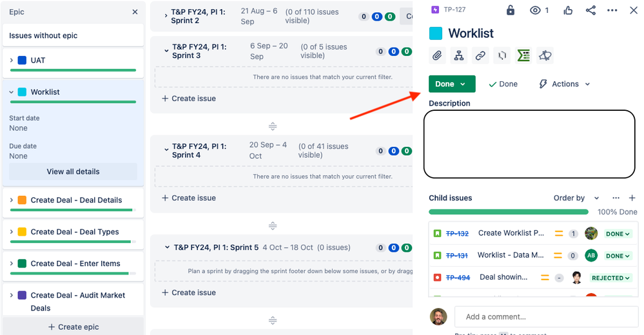Click the link issue chain icon

coord(480,55)
